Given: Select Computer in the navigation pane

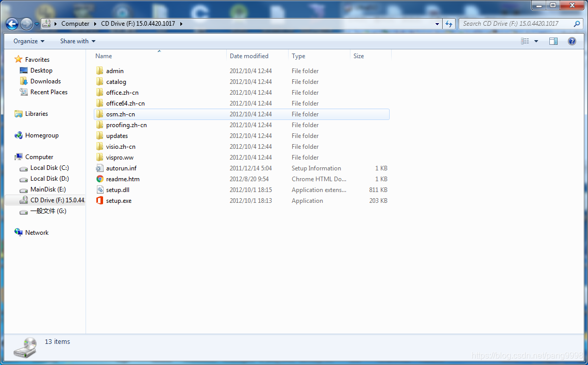Looking at the screenshot, I should (x=39, y=157).
